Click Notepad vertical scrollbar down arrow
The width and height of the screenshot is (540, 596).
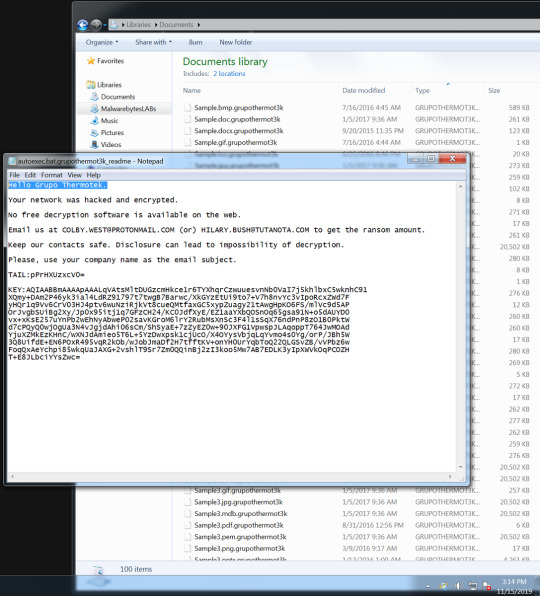pyautogui.click(x=461, y=466)
